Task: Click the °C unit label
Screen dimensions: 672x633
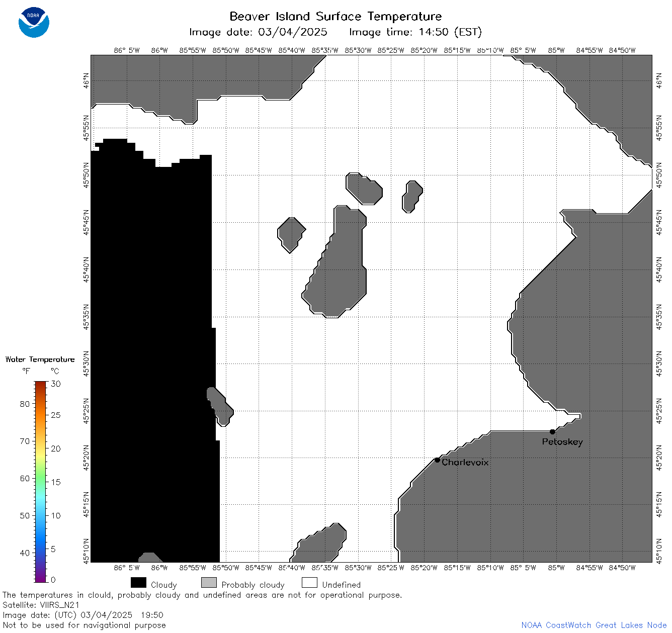Action: point(55,371)
